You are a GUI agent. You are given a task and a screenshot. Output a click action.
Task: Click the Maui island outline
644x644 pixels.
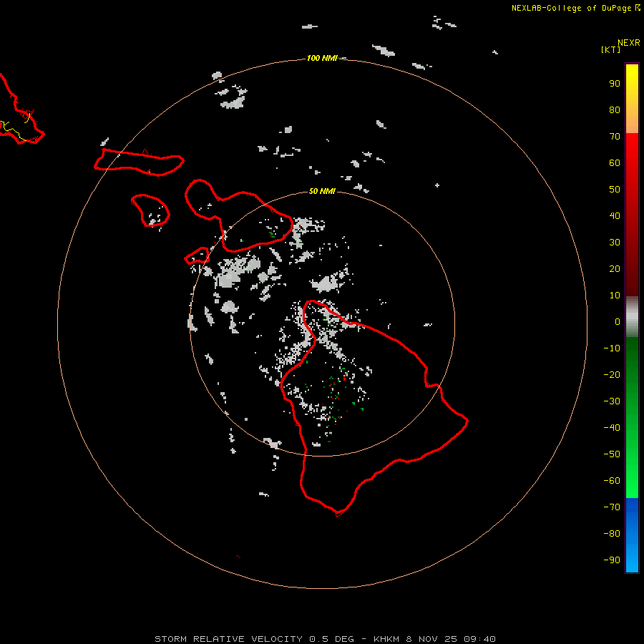click(239, 215)
